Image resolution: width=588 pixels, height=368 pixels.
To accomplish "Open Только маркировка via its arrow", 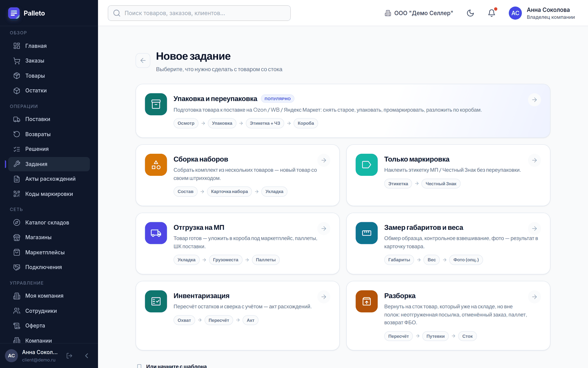I will pyautogui.click(x=534, y=160).
